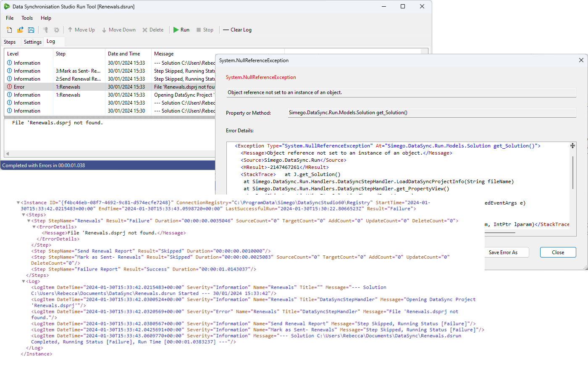Screen dimensions: 588x368
Task: Open the File menu
Action: (x=10, y=18)
